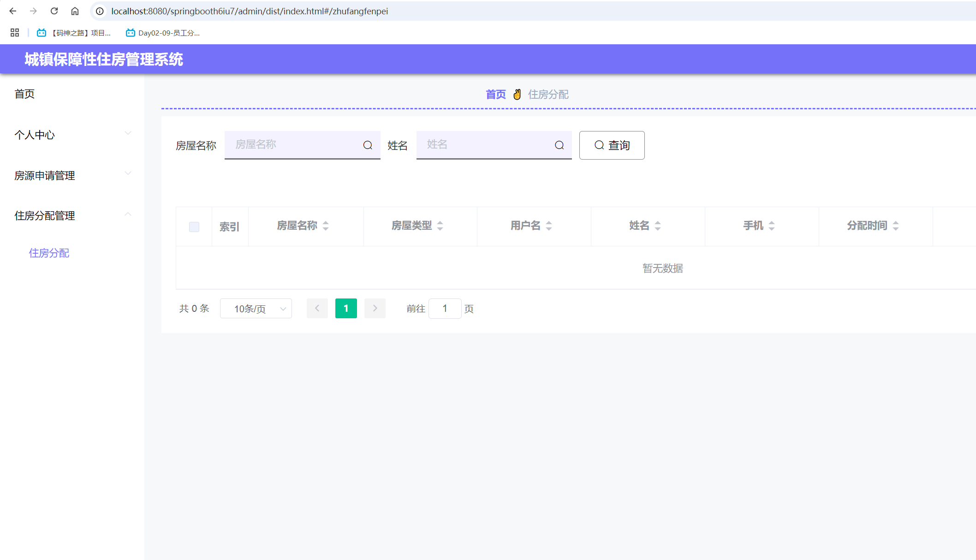Click the search icon inside 房屋名称 field
976x560 pixels.
(x=368, y=145)
